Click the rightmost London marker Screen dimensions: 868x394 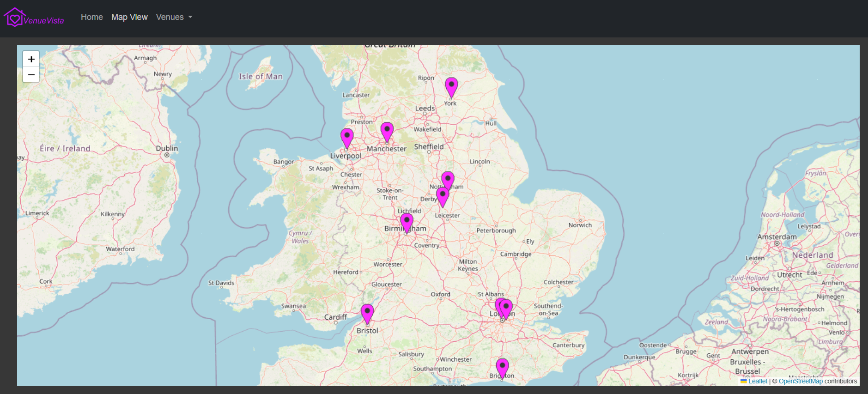[x=506, y=309]
